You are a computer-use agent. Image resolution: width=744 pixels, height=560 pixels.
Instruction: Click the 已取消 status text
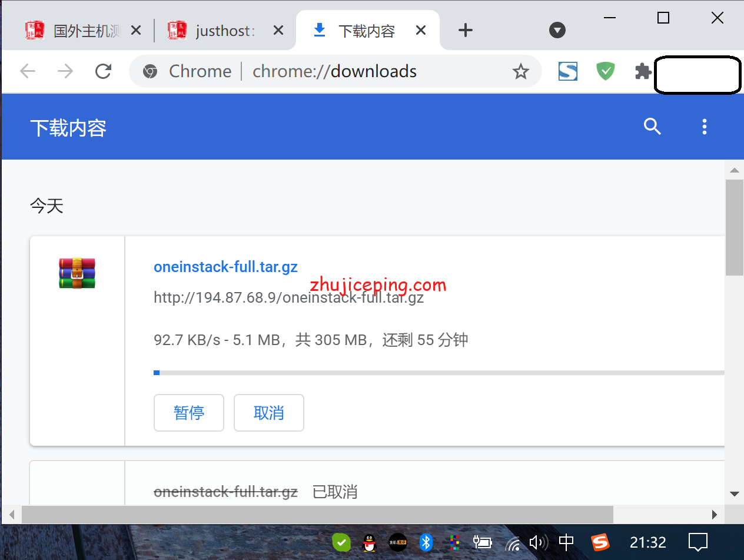click(335, 492)
